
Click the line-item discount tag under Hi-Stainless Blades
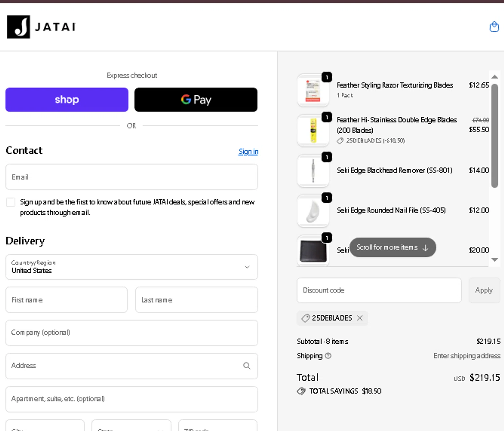[x=371, y=141]
